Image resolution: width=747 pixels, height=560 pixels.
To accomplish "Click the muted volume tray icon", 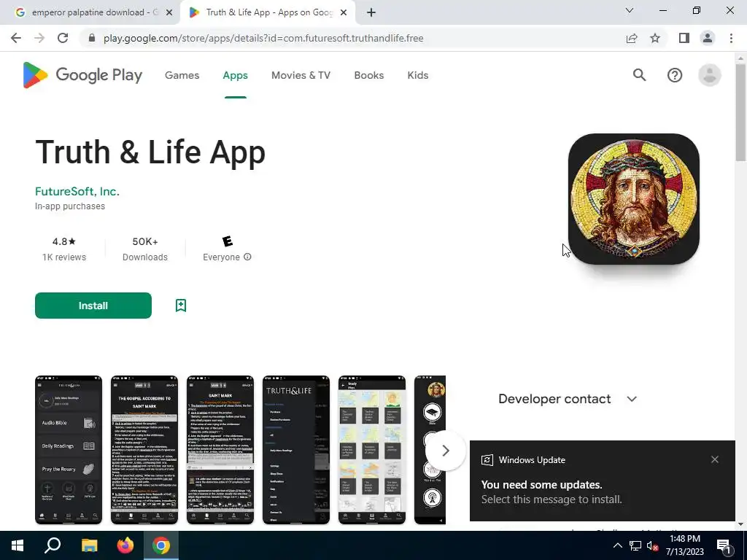I will (x=653, y=545).
